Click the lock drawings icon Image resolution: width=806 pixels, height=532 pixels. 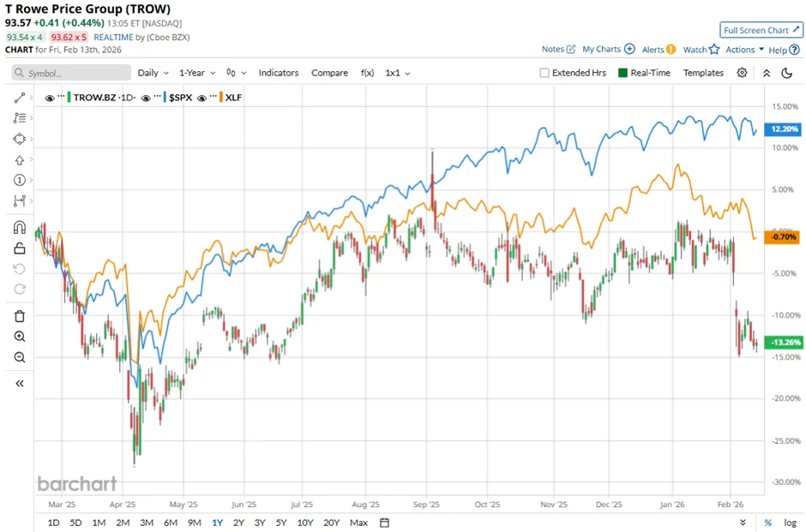(20, 248)
